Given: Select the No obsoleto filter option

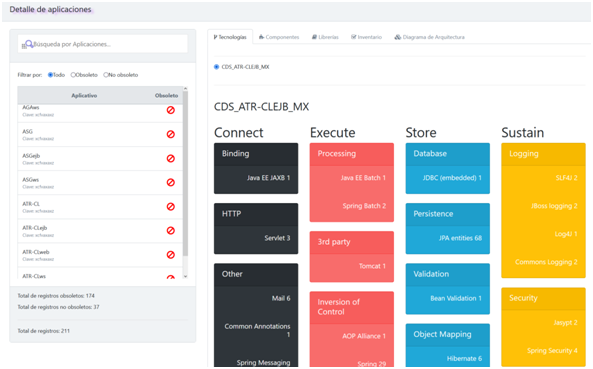Looking at the screenshot, I should 106,75.
